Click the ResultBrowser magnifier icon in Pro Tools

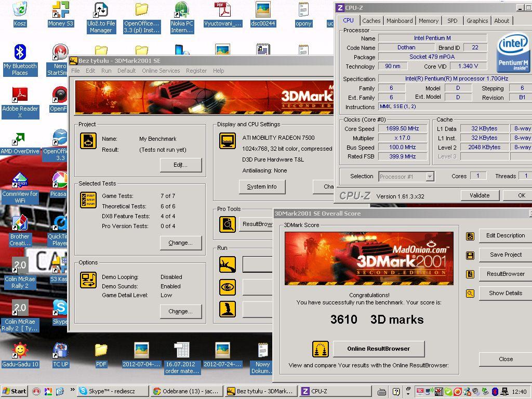[228, 224]
